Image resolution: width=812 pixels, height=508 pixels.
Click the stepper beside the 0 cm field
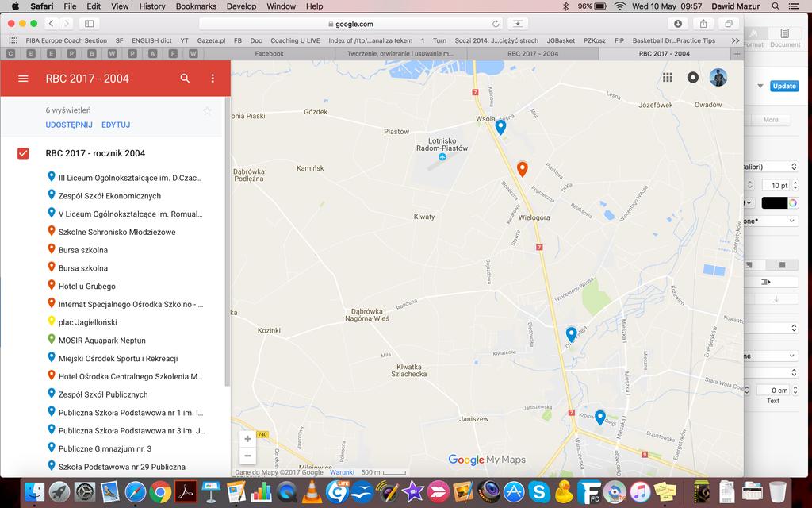[x=795, y=391]
